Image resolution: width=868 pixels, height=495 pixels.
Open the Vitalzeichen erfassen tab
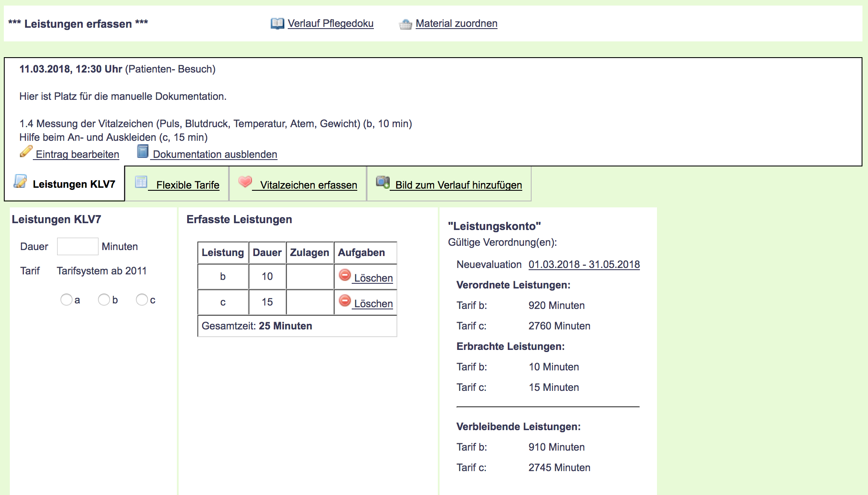pyautogui.click(x=309, y=185)
